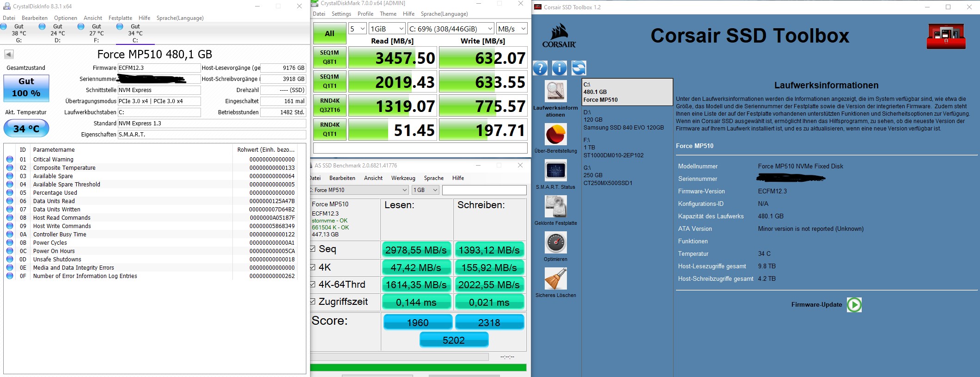The width and height of the screenshot is (980, 377).
Task: Select the C: drive status orb, 34 °C
Action: (120, 26)
